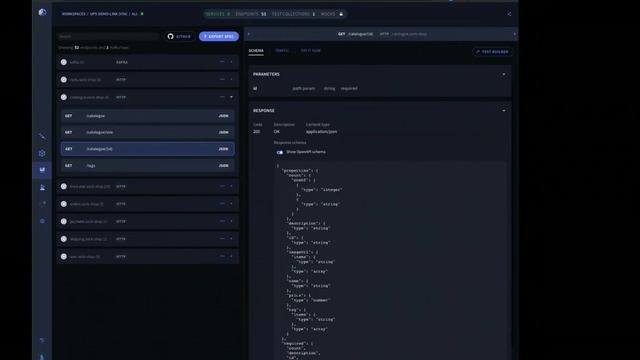This screenshot has width=640, height=360.
Task: Open the SCHEMA tab
Action: point(256,51)
